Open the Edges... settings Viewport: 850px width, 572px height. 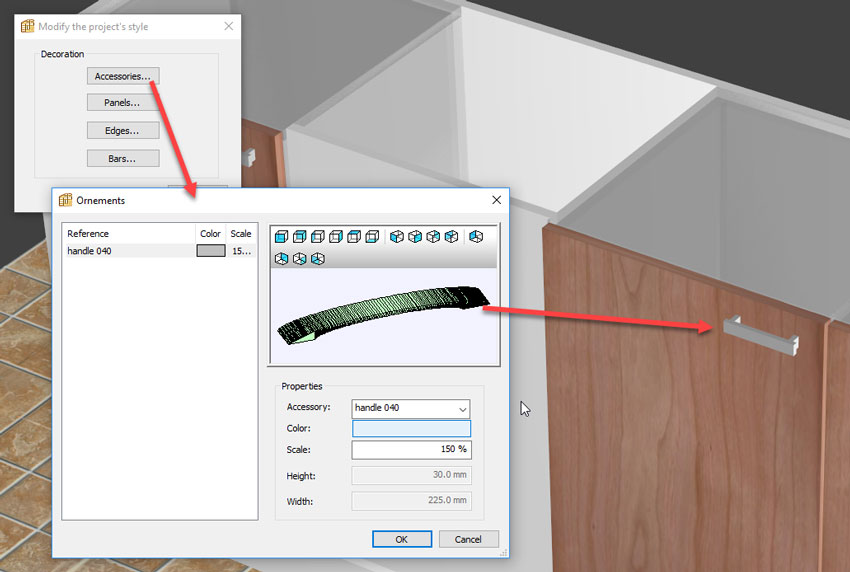[123, 131]
